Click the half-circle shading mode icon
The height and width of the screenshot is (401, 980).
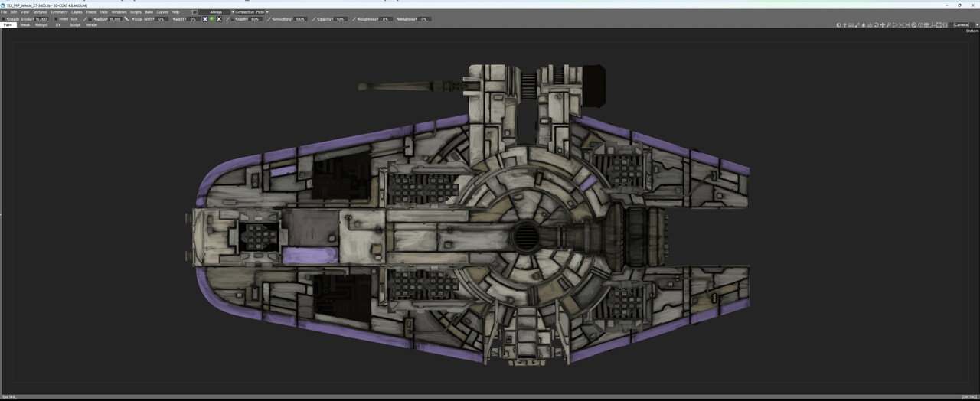point(838,25)
